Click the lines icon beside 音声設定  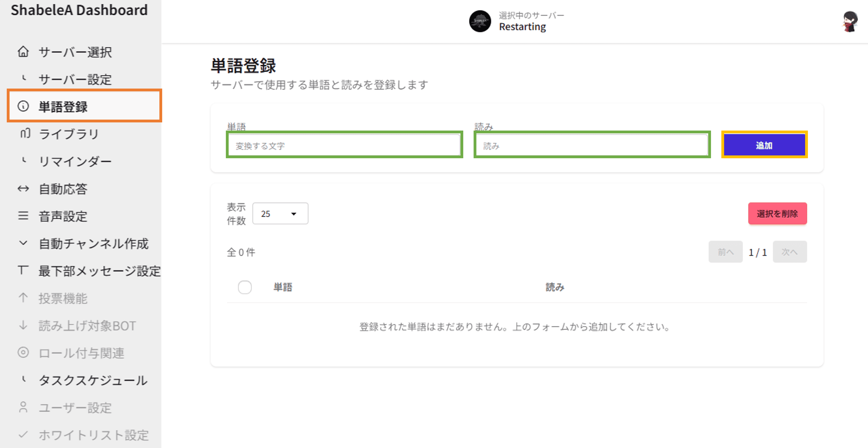[23, 216]
